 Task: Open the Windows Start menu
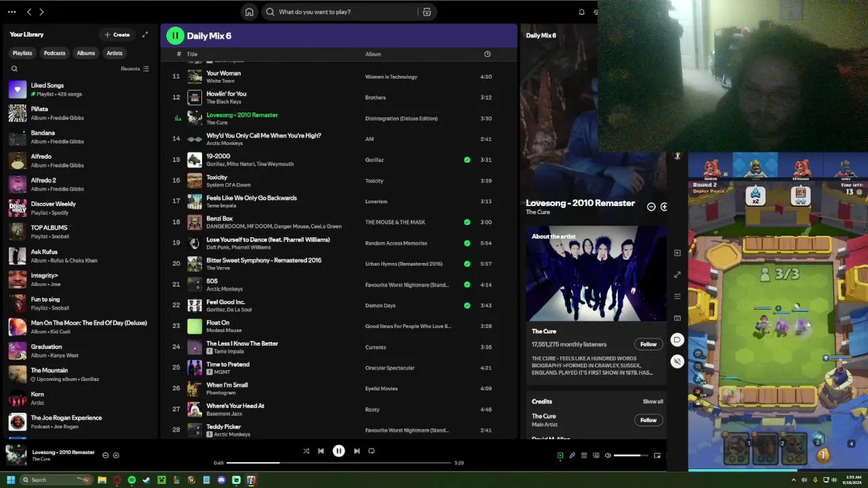click(x=11, y=480)
